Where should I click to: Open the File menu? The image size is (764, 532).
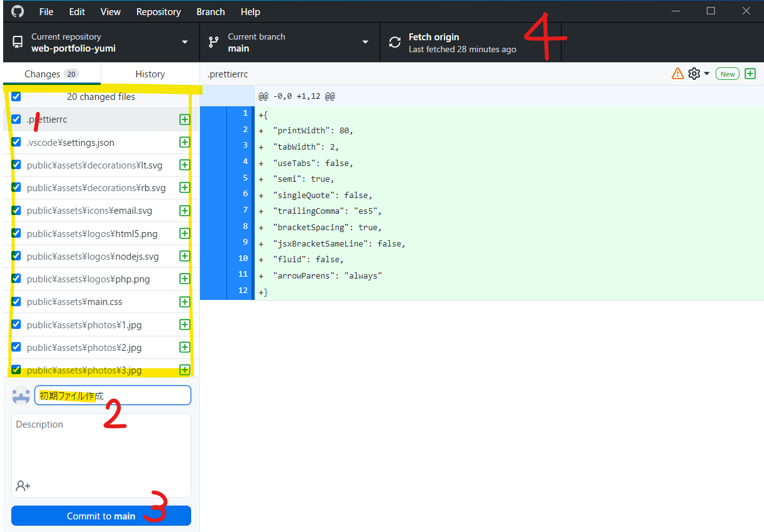coord(46,11)
